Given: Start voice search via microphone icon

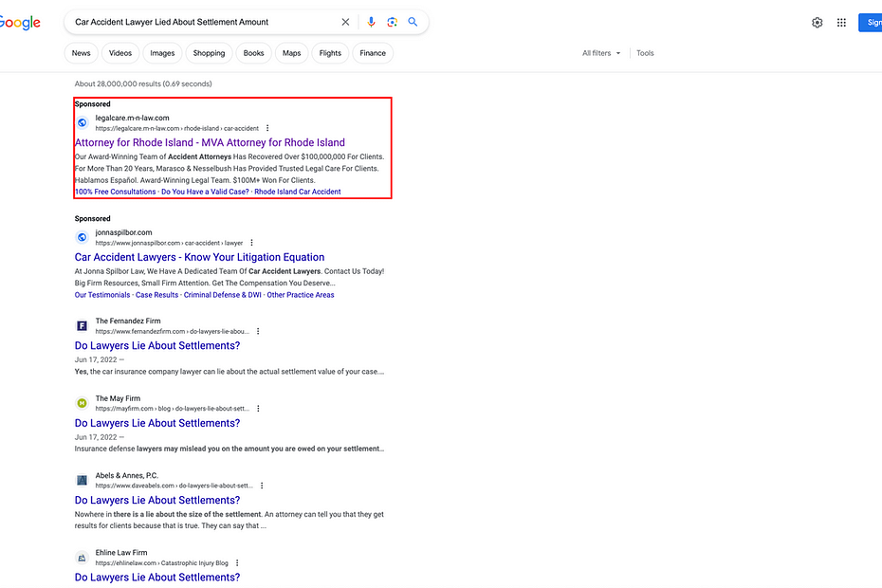Looking at the screenshot, I should (371, 22).
